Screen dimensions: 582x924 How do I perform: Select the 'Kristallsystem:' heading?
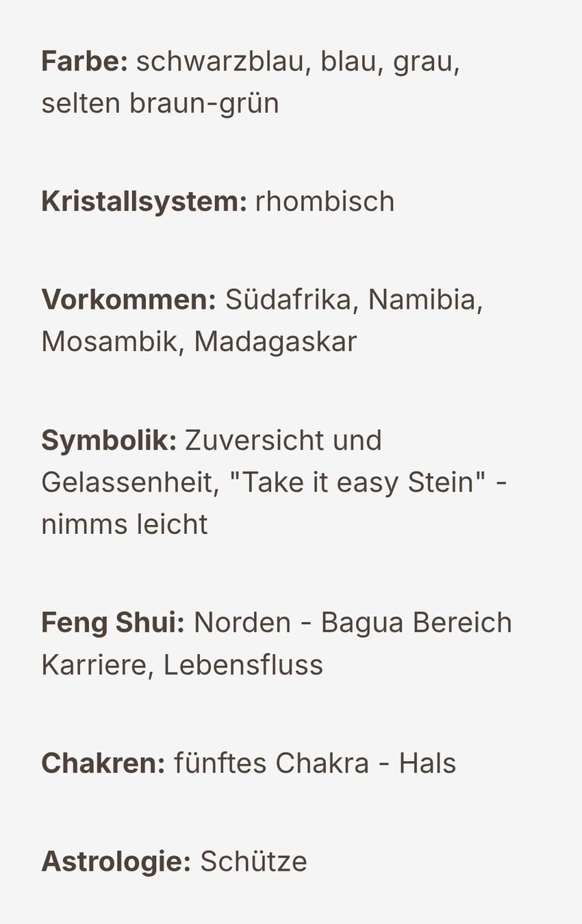144,202
